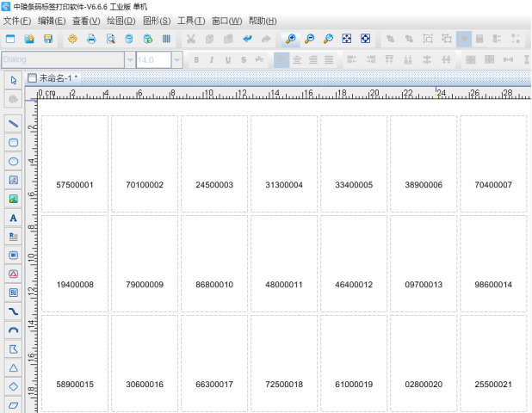Expand the Dialog font name dropdown

pos(128,60)
